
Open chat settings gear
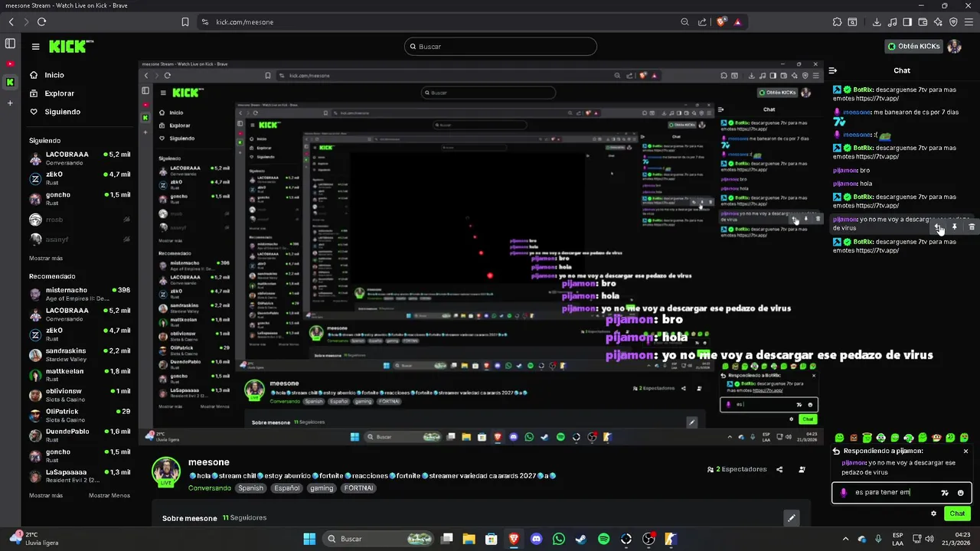click(x=933, y=514)
